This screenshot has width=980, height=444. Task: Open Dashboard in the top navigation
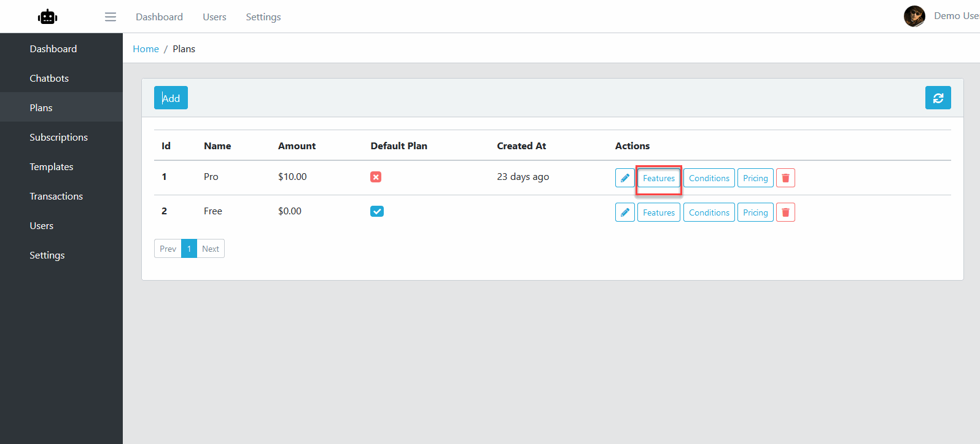[159, 17]
